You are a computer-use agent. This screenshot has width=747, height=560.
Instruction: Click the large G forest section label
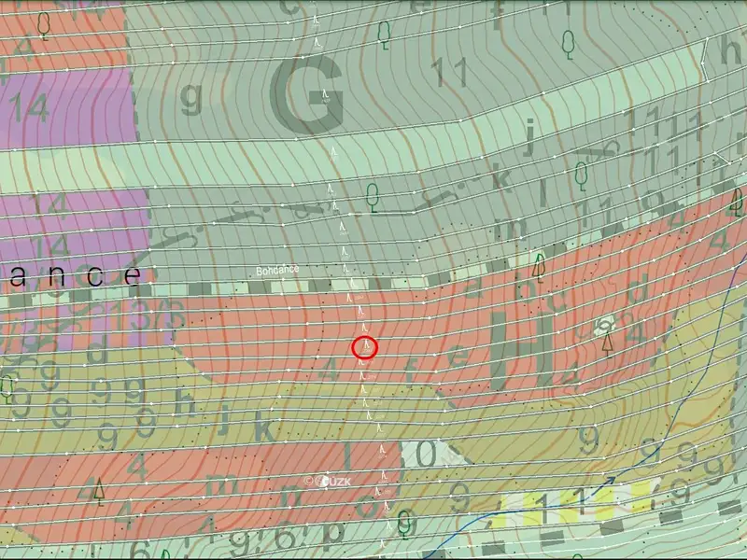307,94
